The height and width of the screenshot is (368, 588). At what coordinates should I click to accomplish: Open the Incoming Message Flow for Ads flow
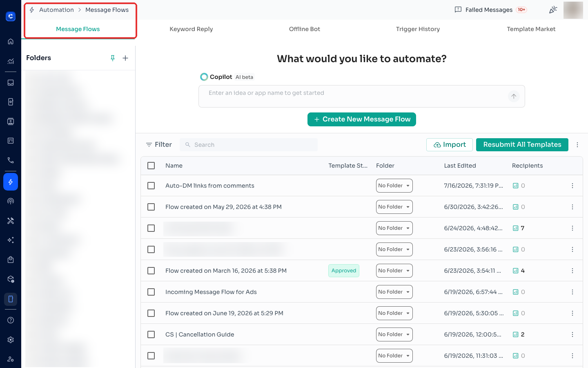[x=211, y=292]
